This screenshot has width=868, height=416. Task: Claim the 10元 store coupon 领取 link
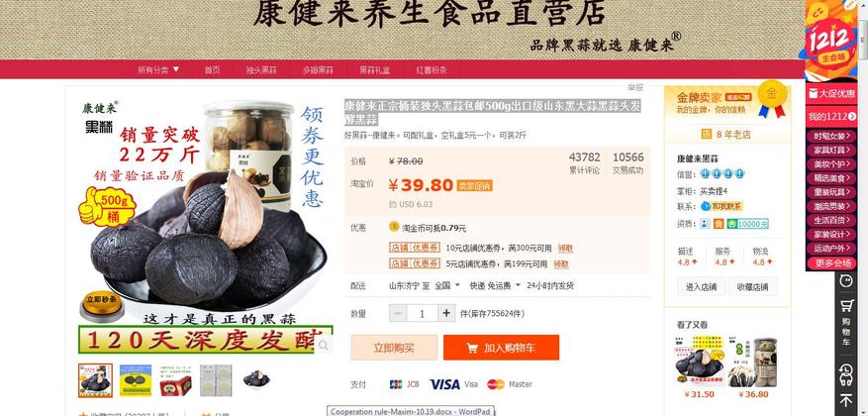coord(566,249)
